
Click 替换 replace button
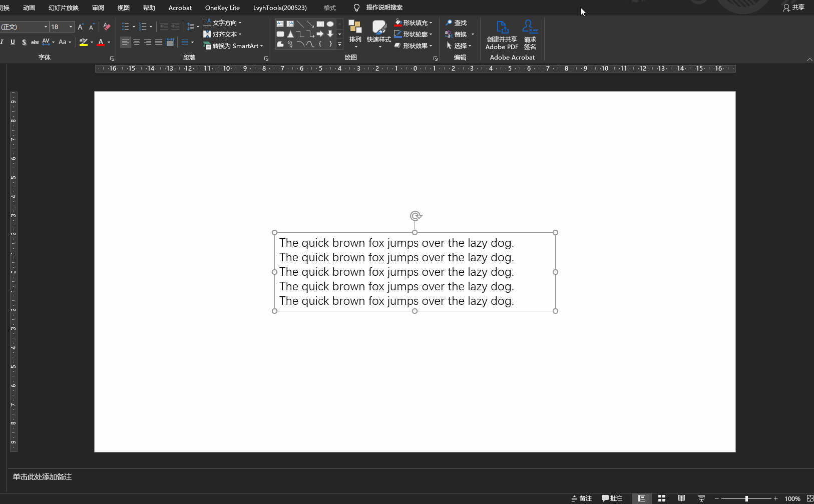click(456, 34)
